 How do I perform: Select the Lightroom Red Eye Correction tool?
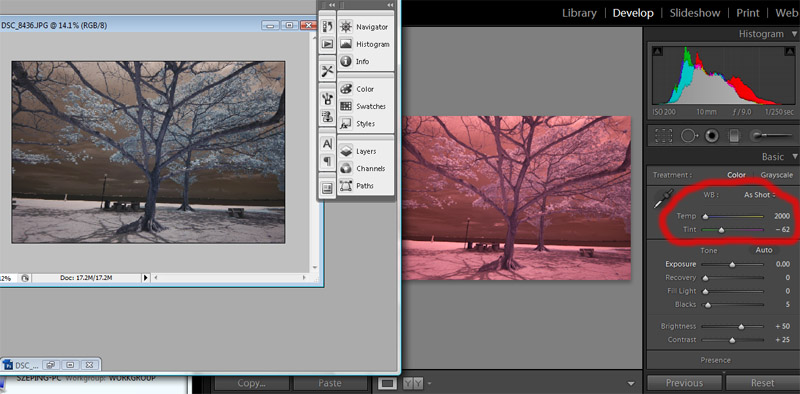click(x=711, y=135)
